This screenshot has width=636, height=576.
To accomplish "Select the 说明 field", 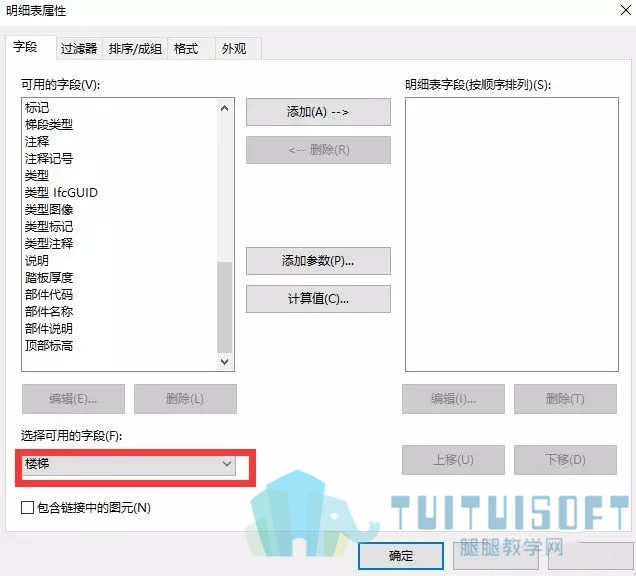I will pos(37,260).
